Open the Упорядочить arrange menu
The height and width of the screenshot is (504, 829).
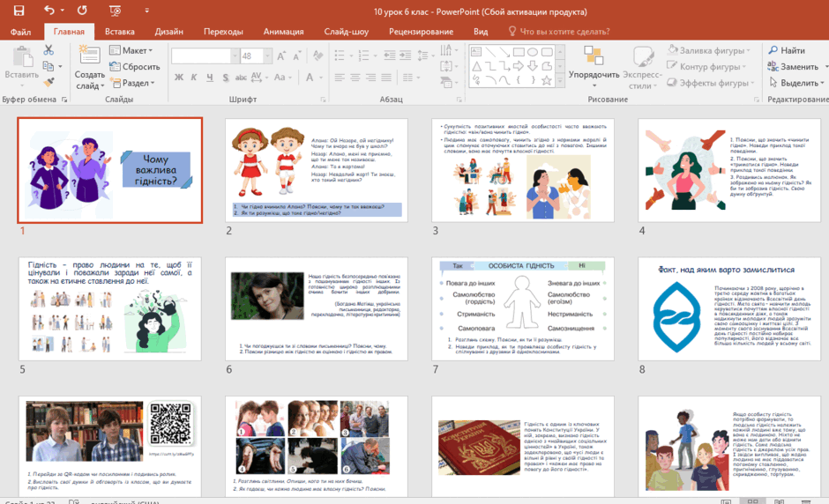(594, 67)
